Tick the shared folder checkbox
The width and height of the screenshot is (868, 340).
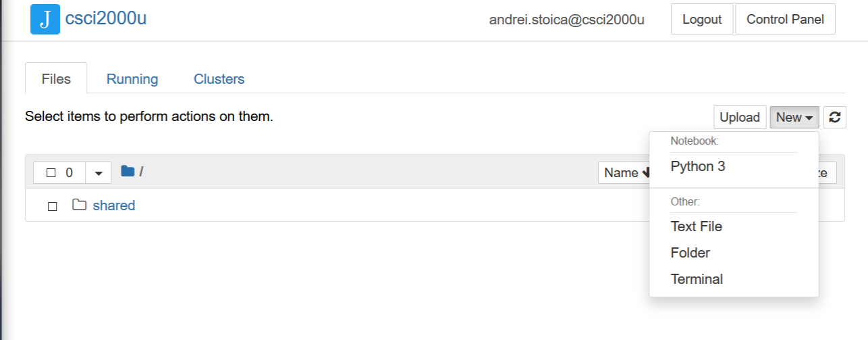pyautogui.click(x=52, y=206)
